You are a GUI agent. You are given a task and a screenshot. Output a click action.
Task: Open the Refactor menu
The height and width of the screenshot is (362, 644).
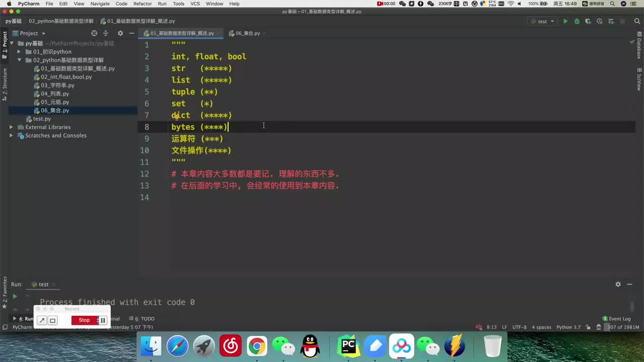[x=142, y=4]
